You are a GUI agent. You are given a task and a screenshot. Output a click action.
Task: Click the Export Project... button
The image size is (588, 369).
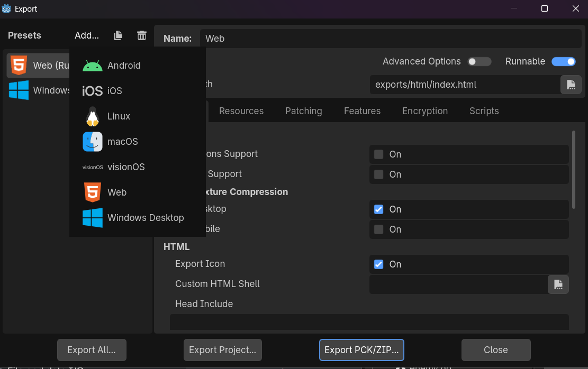[222, 350]
